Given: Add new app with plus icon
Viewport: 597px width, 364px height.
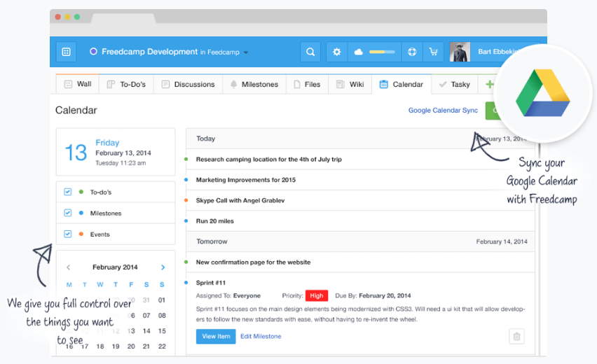Looking at the screenshot, I should tap(490, 84).
